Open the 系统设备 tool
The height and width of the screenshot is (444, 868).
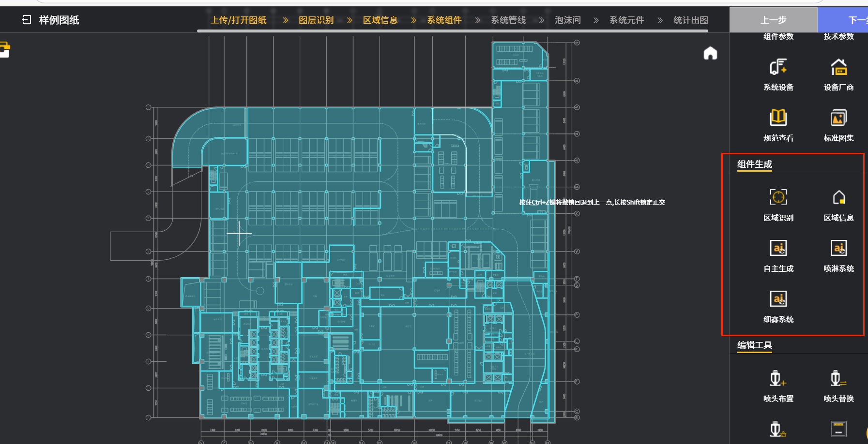778,68
